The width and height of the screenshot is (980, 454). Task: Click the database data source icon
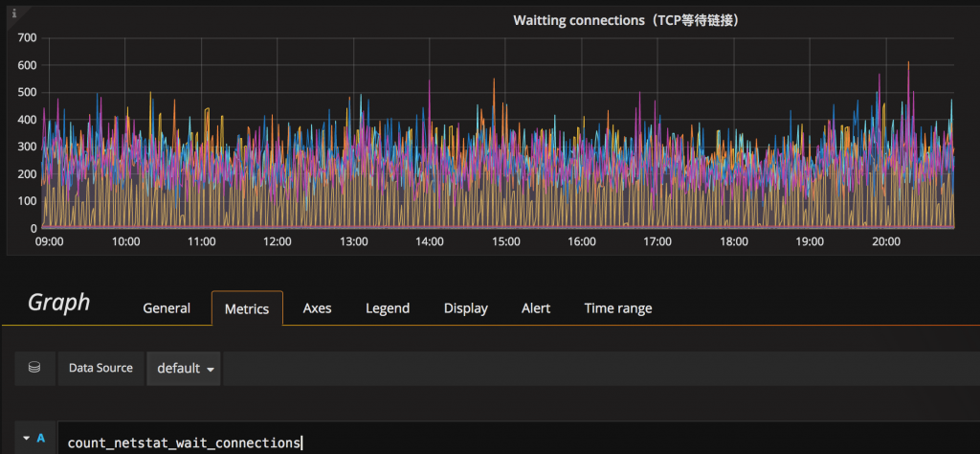point(34,369)
